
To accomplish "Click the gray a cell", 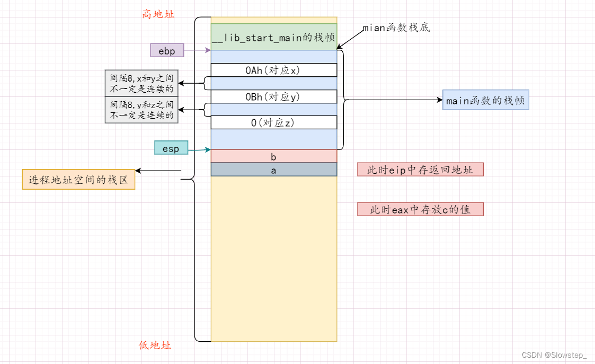I will coord(273,170).
